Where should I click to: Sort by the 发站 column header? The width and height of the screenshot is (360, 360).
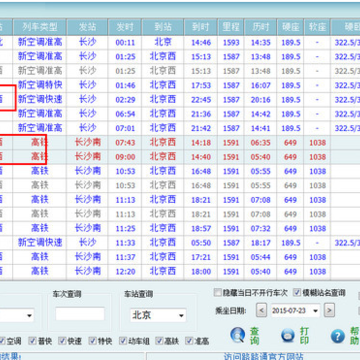(x=87, y=27)
